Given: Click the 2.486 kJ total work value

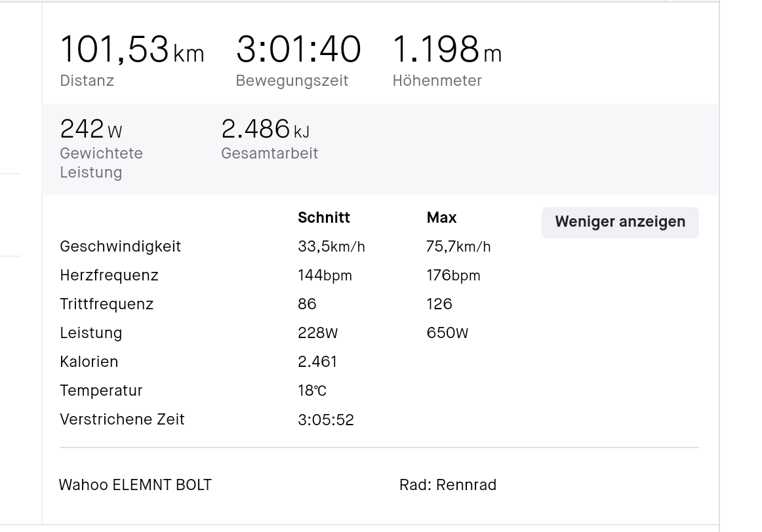Looking at the screenshot, I should click(265, 130).
